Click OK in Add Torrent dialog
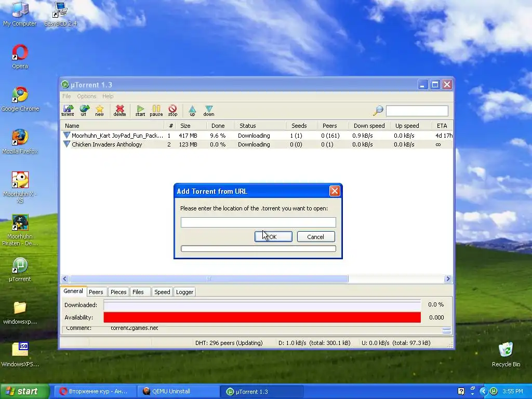The width and height of the screenshot is (532, 399). click(x=273, y=237)
